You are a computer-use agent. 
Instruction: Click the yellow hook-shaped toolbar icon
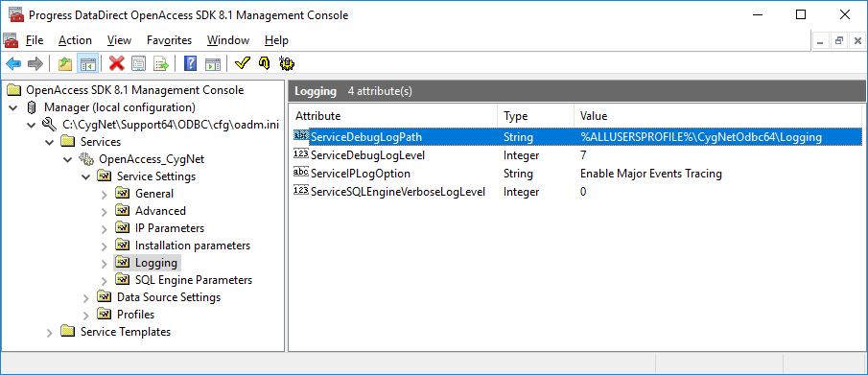click(x=264, y=63)
